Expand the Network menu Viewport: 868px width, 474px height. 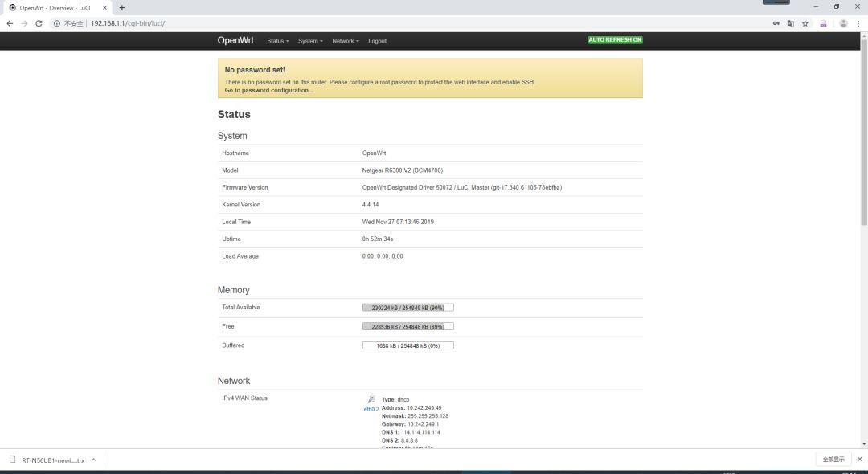coord(346,41)
